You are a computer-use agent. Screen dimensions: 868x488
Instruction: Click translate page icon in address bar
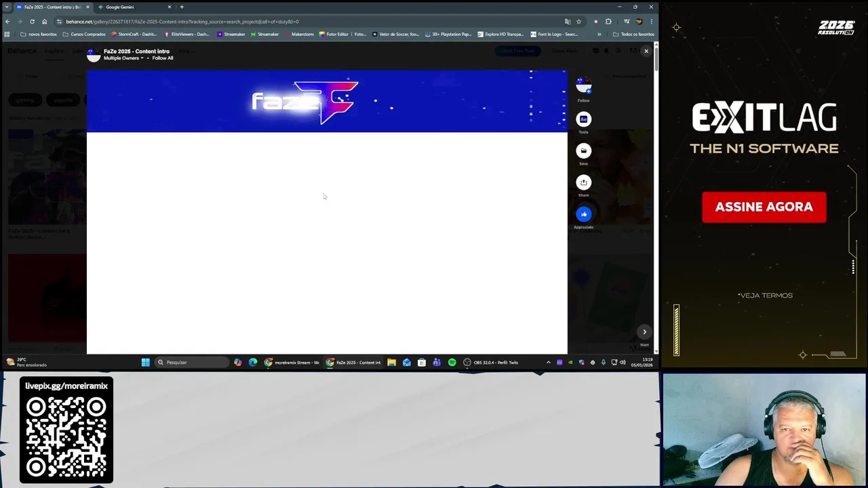[x=568, y=22]
